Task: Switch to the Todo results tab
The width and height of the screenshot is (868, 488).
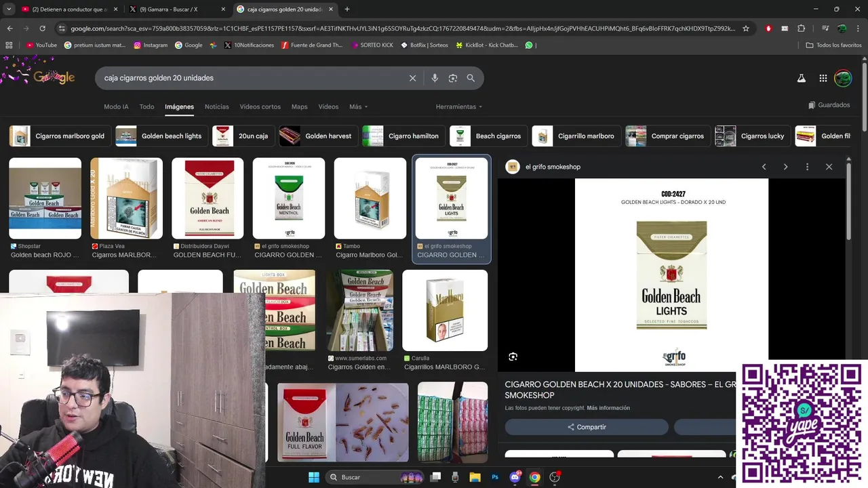Action: pyautogui.click(x=146, y=107)
